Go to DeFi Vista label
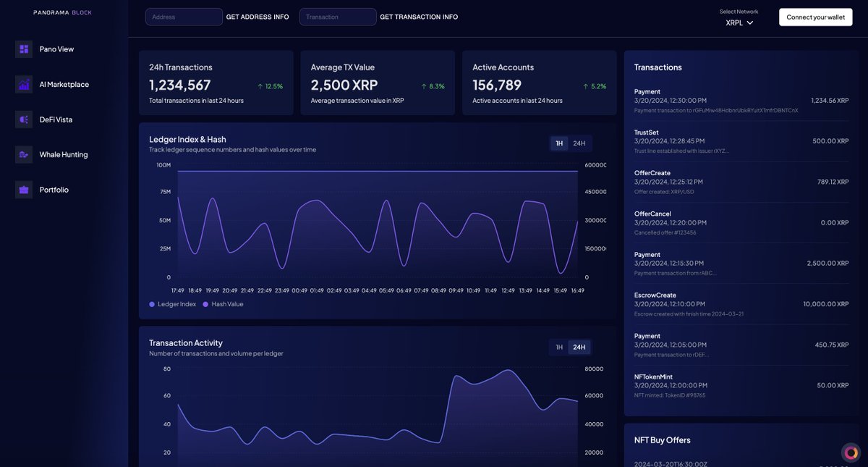868x467 pixels. (x=56, y=119)
